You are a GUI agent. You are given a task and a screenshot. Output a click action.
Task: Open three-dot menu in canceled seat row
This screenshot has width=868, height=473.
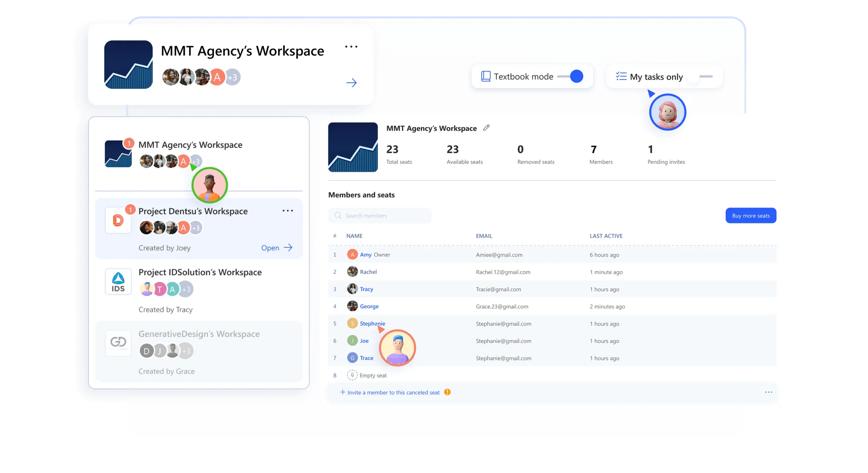[x=768, y=392]
